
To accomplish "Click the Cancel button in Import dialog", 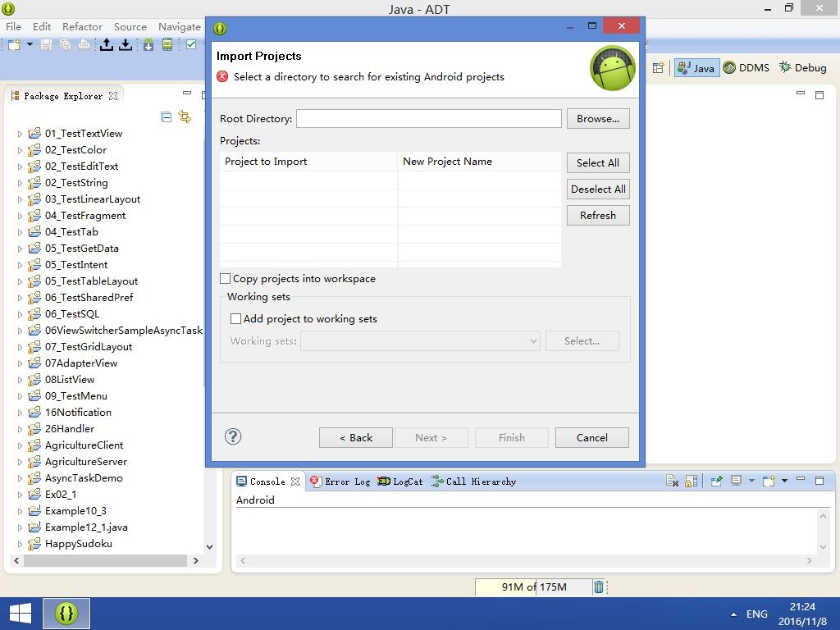I will click(x=592, y=438).
